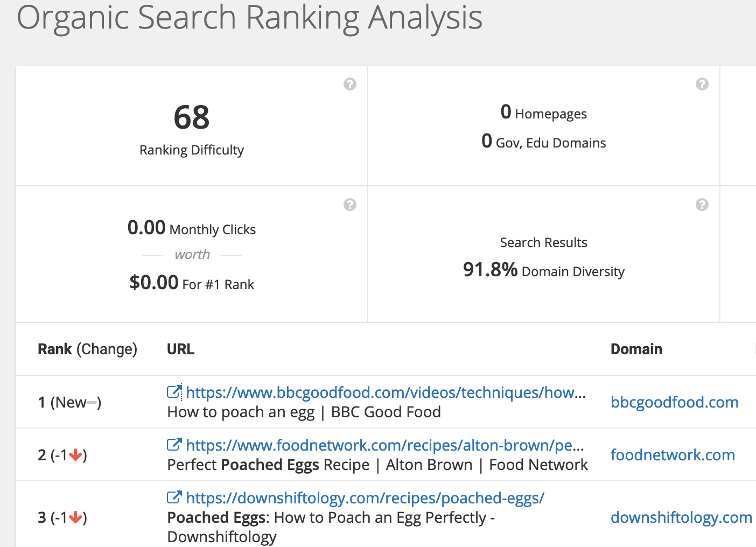The width and height of the screenshot is (756, 547).
Task: Click red down arrow in rank 2 row
Action: 75,455
